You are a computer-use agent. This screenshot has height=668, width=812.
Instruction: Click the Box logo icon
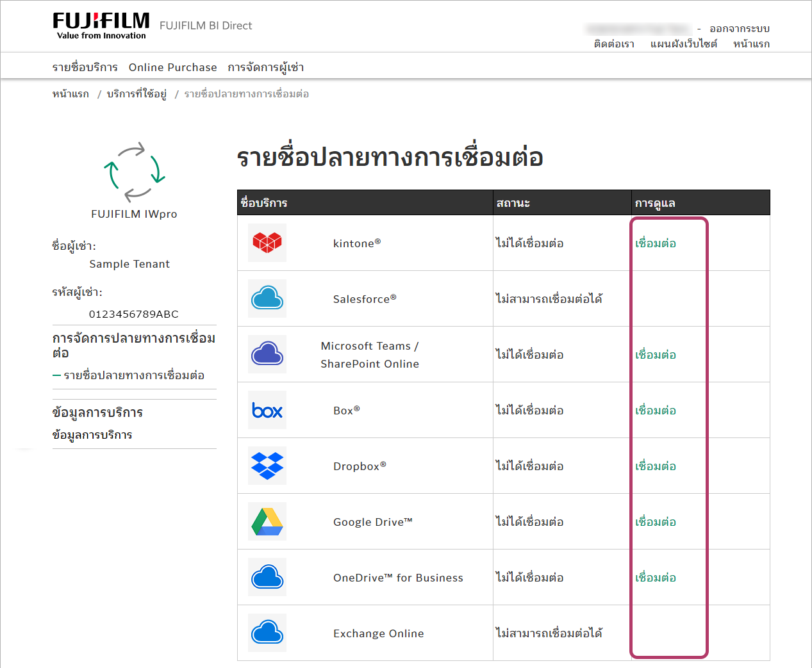point(267,410)
